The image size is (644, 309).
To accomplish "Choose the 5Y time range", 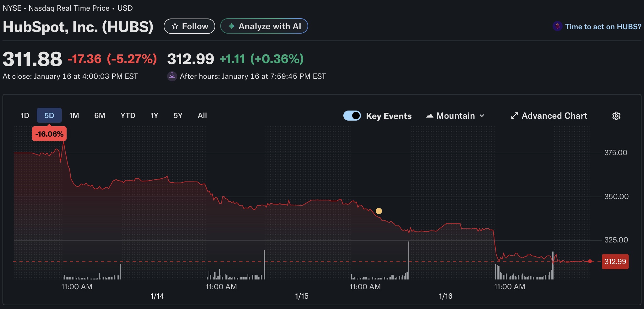I will [178, 116].
